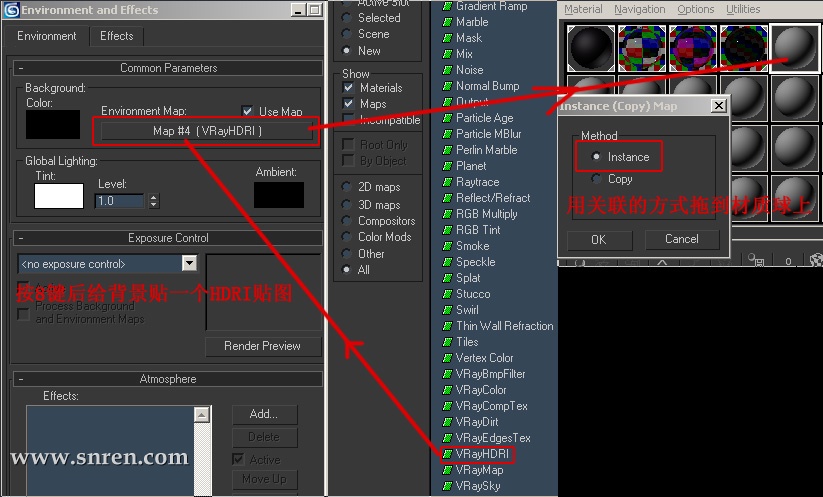Viewport: 823px width, 497px height.
Task: Choose the Tiles map icon
Action: point(447,342)
